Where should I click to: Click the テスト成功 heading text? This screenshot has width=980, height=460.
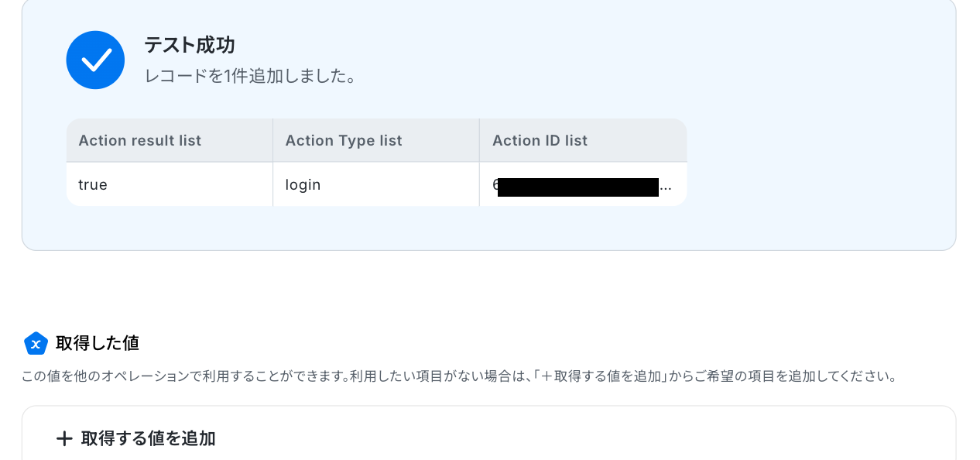(x=189, y=45)
